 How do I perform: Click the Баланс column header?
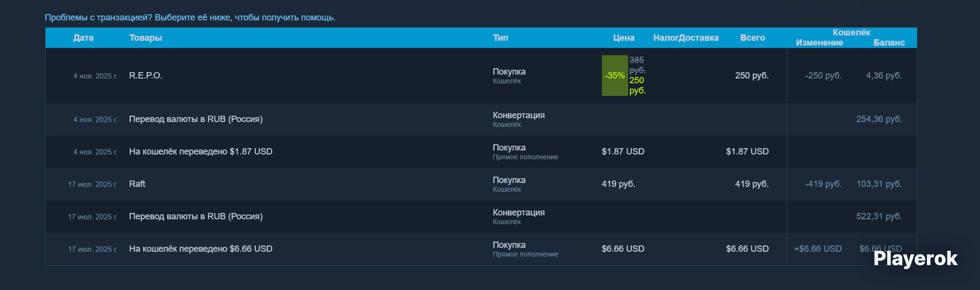pos(889,43)
